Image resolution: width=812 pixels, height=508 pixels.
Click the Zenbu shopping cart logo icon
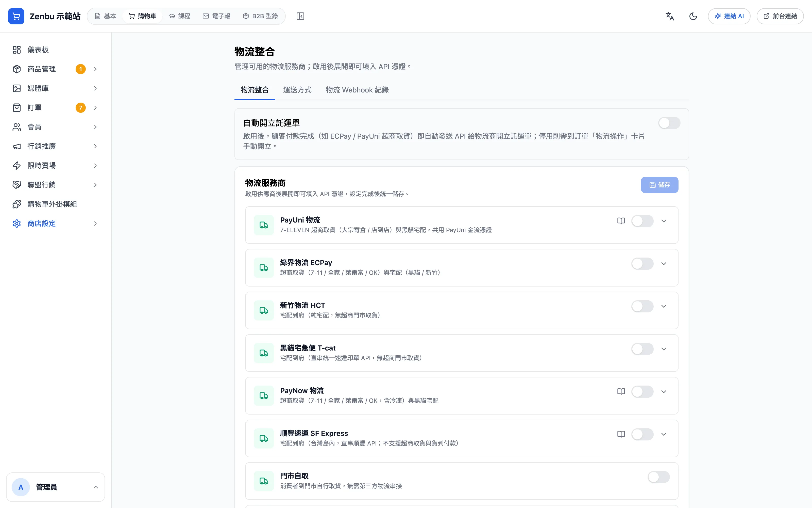pos(16,16)
